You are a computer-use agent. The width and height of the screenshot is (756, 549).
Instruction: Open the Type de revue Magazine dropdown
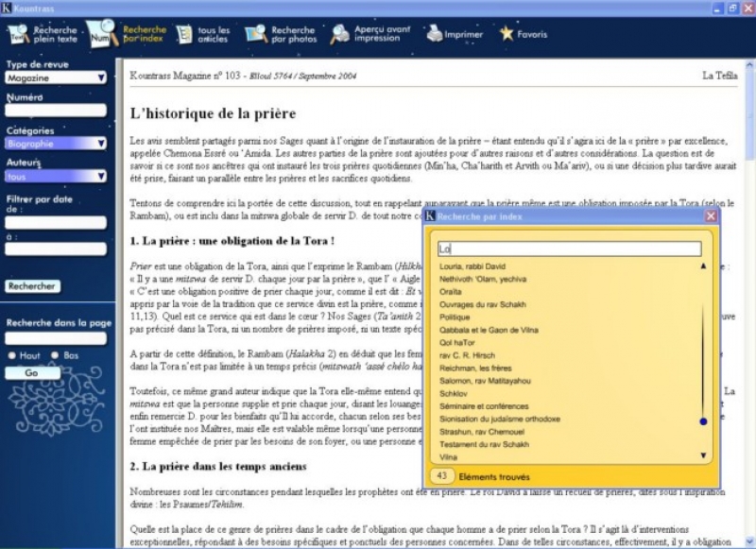pyautogui.click(x=56, y=77)
